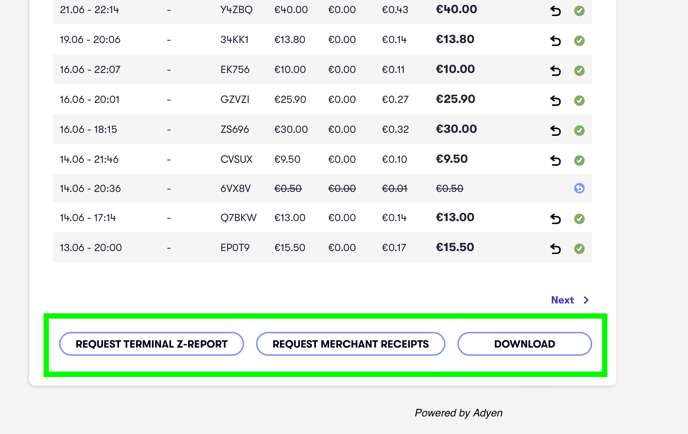Select the 14.06 - 20:36 refunded row
Screen dimensions: 688x434
pos(322,188)
